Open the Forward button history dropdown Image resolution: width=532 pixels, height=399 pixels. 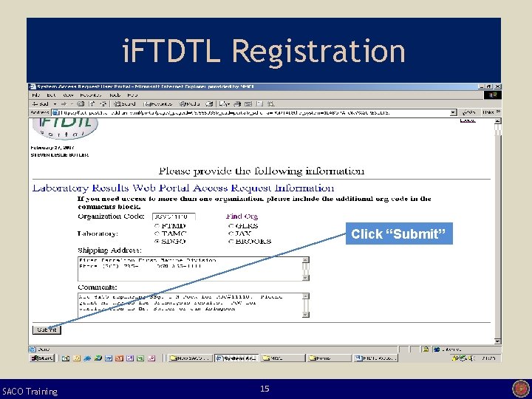pos(72,104)
